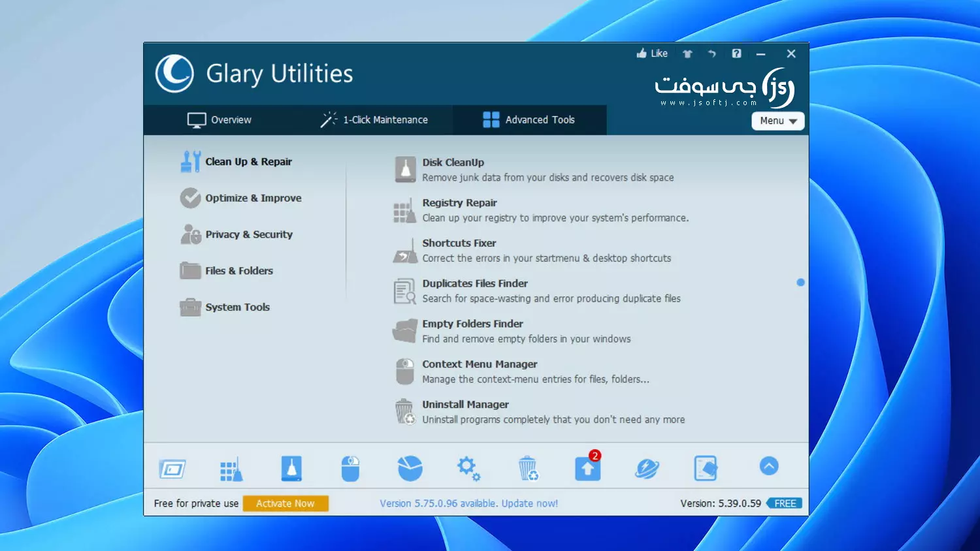This screenshot has height=551, width=980.
Task: Click the disk cleaner brush icon in bottom toolbar
Action: pos(291,469)
